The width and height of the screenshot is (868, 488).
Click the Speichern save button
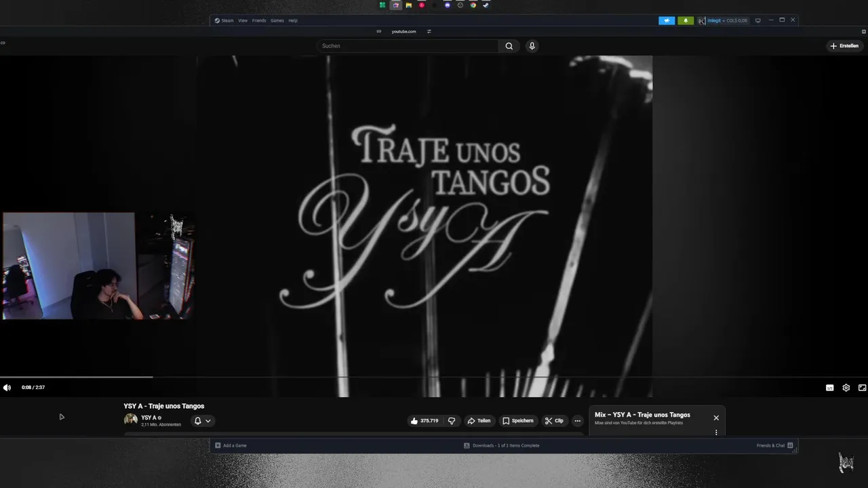coord(518,421)
